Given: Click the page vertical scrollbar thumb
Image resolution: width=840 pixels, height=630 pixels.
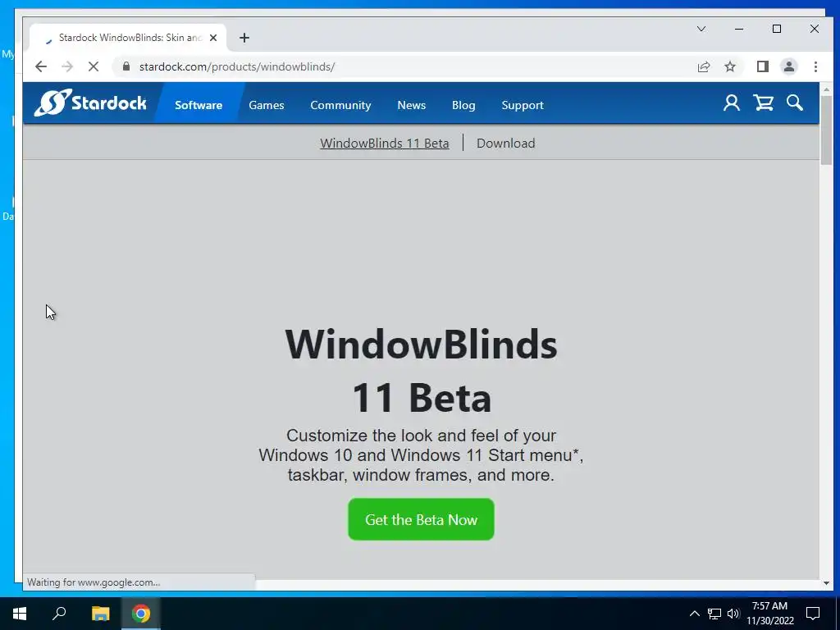Looking at the screenshot, I should tap(826, 130).
